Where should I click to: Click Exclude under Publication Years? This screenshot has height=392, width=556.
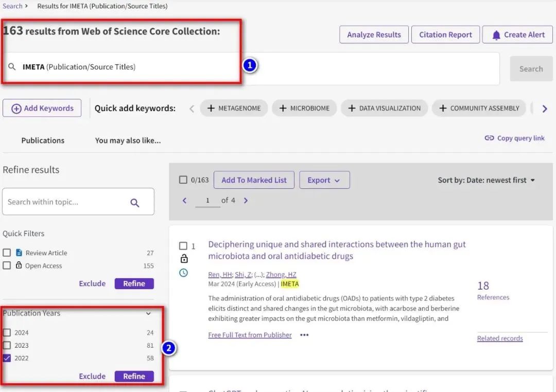click(92, 376)
